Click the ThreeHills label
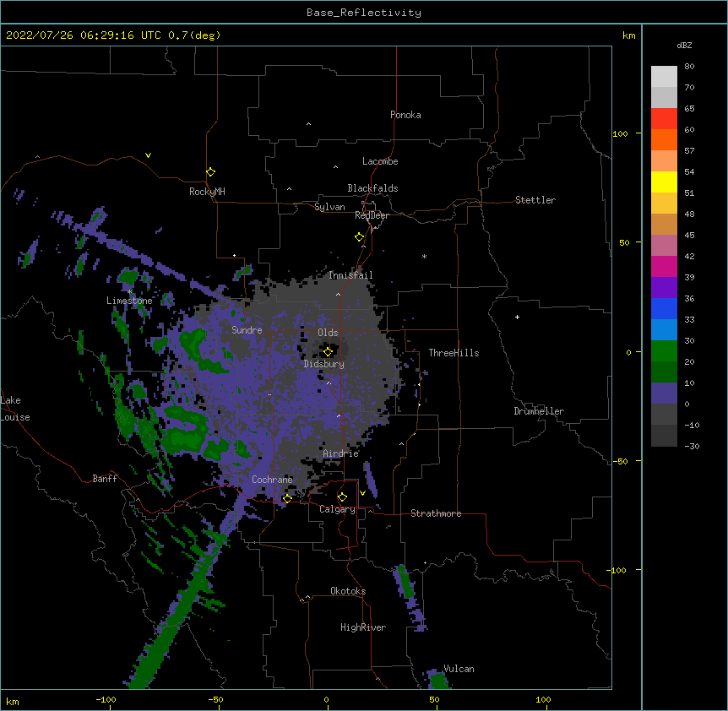728x711 pixels. (x=454, y=353)
